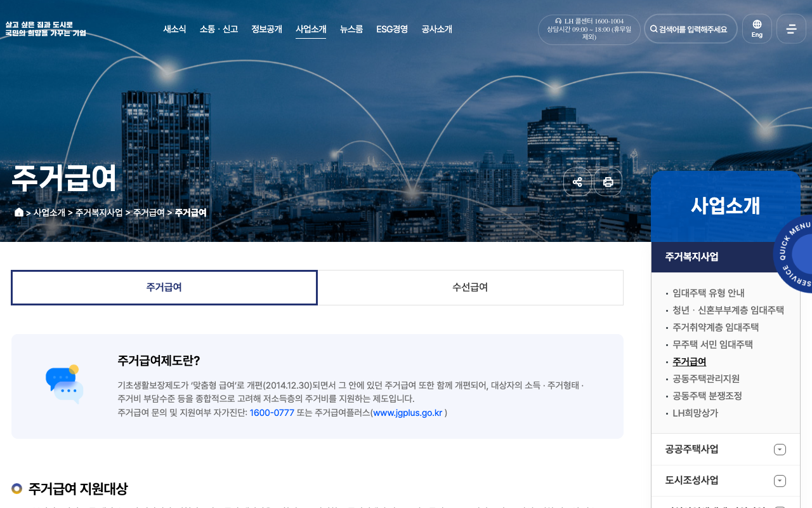Expand the 도시조성사업 section
Screen dimensions: 812x508
tap(726, 481)
